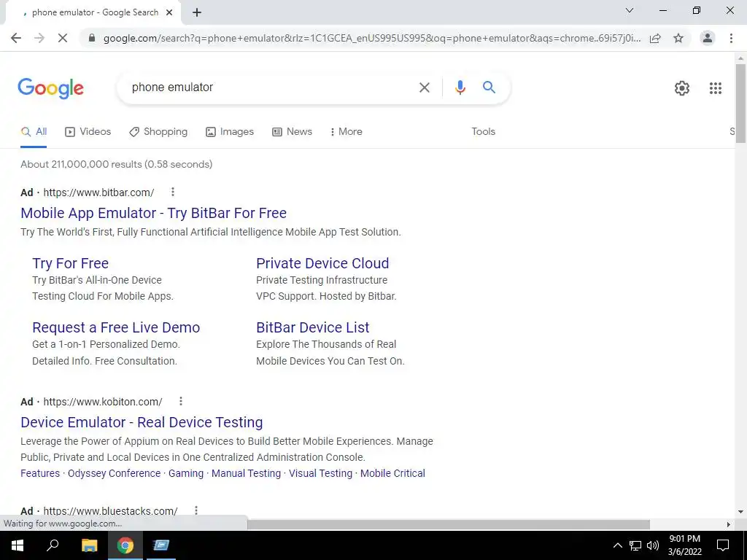This screenshot has width=747, height=560.
Task: Close the phone emulator Google Search tab
Action: [x=169, y=13]
